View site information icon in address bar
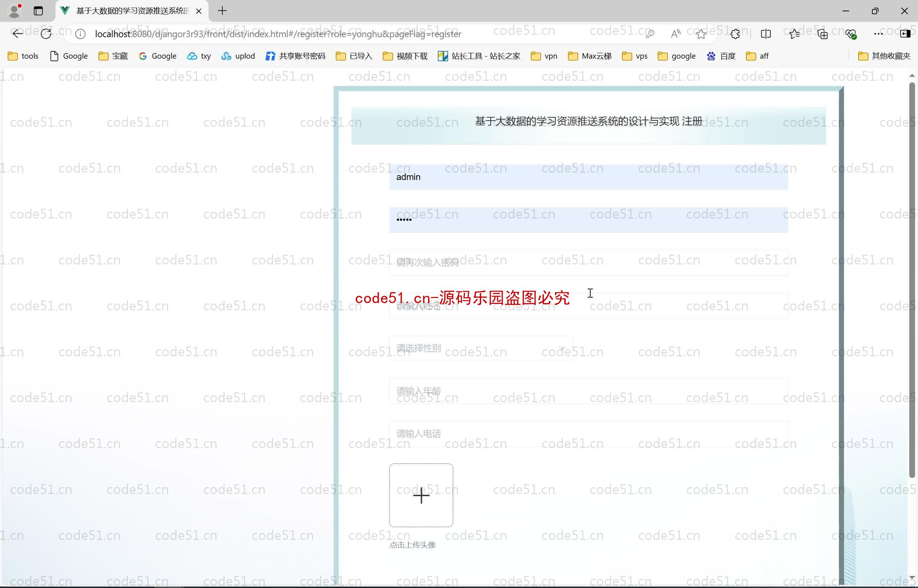The height and width of the screenshot is (588, 918). 80,34
